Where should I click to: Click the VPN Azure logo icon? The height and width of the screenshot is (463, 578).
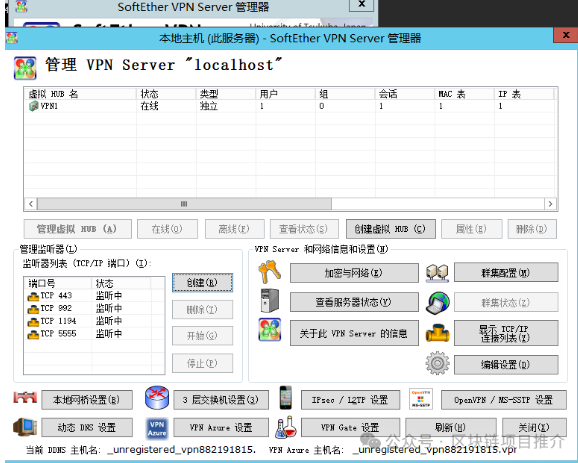(157, 428)
